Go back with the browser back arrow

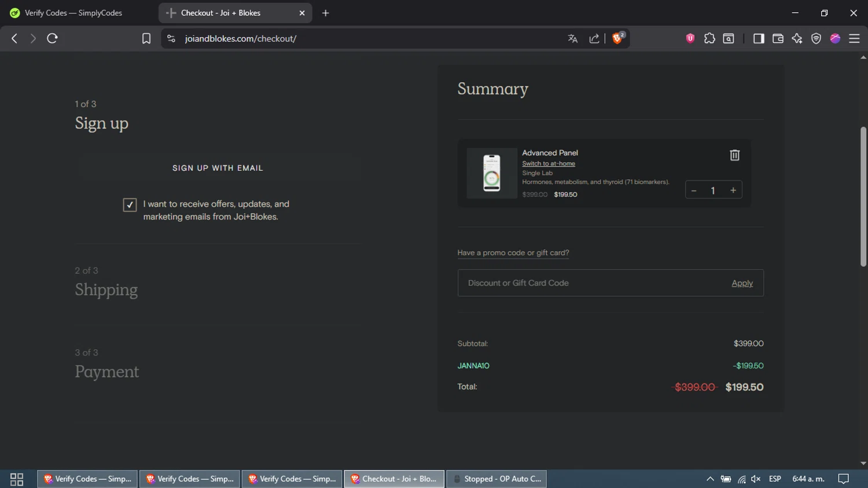coord(14,38)
